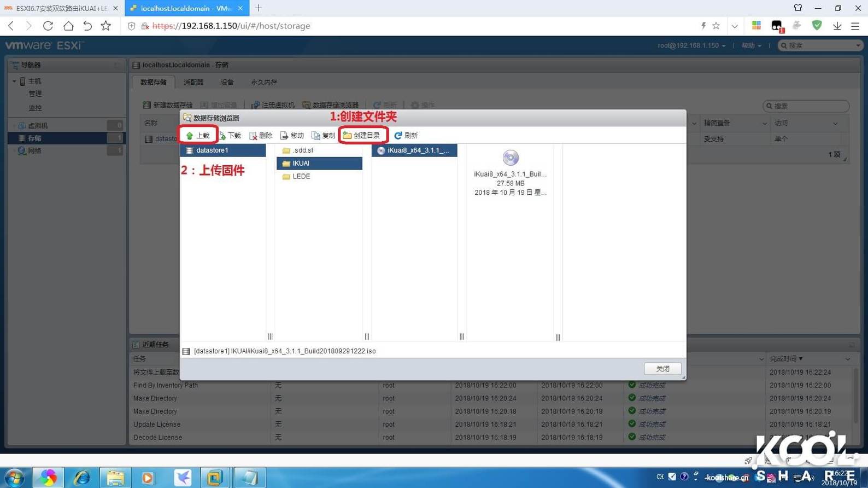Click the 删除 delete toolbar button
This screenshot has height=488, width=868.
[261, 135]
